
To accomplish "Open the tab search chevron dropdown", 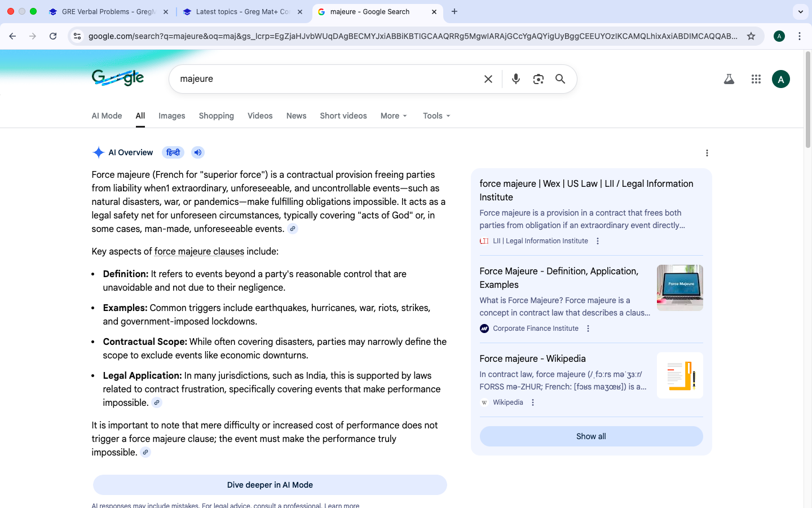I will [x=800, y=11].
